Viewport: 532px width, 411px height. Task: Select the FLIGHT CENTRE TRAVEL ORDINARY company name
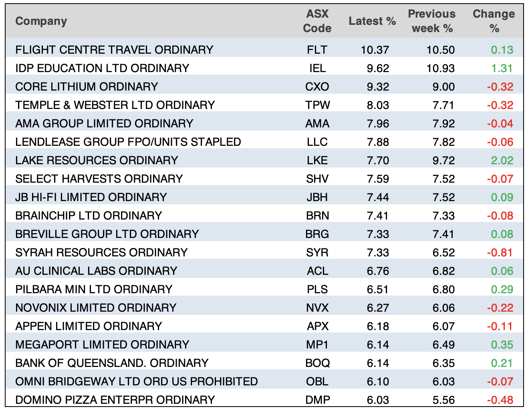pos(114,50)
